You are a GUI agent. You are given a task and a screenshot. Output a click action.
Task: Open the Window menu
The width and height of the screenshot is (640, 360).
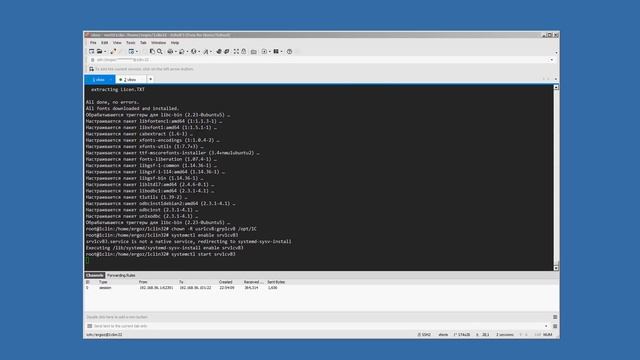(x=159, y=42)
